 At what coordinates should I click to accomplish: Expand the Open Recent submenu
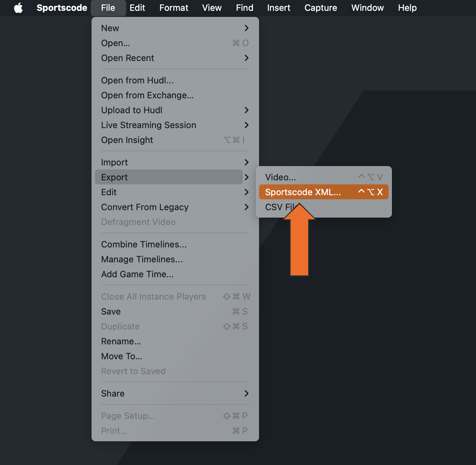[127, 58]
